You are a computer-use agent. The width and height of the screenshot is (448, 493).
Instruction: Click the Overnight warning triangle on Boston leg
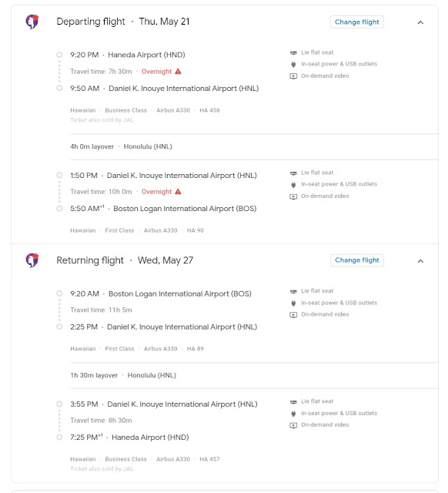(x=178, y=192)
